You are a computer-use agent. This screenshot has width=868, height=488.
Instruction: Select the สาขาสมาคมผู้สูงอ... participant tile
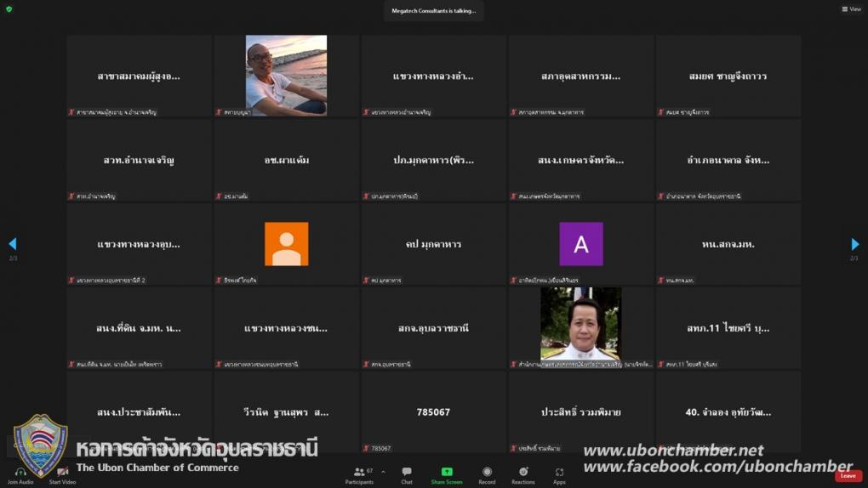pos(139,76)
